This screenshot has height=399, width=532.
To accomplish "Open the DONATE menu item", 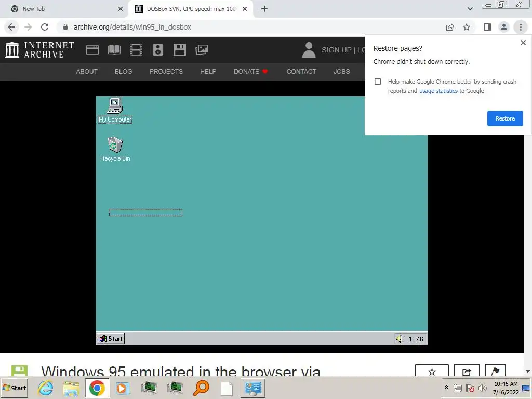I will (x=251, y=72).
